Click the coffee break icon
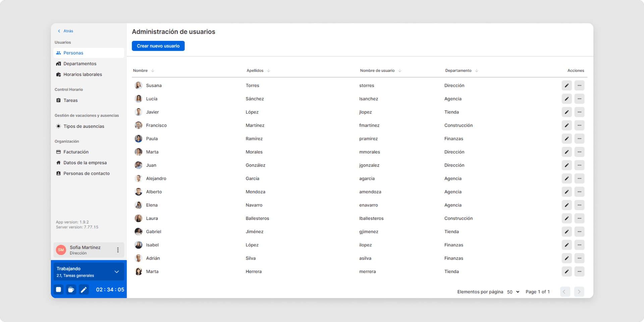Image resolution: width=644 pixels, height=322 pixels. (71, 289)
